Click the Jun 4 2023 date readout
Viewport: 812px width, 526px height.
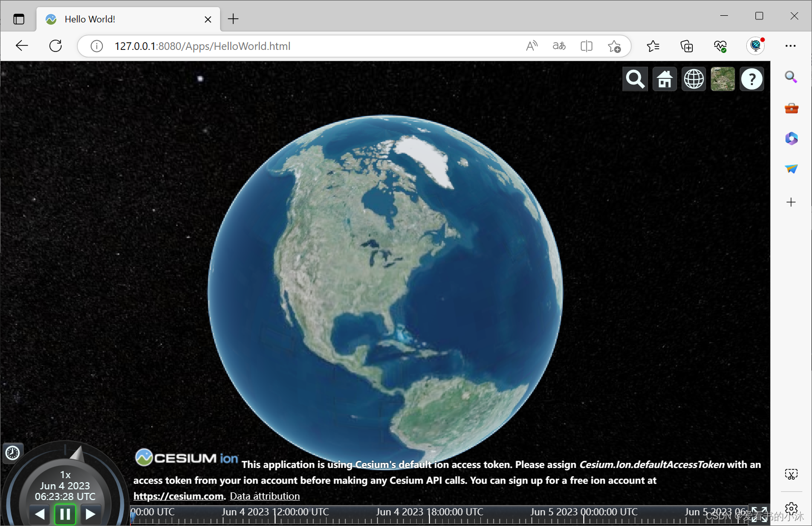click(65, 486)
